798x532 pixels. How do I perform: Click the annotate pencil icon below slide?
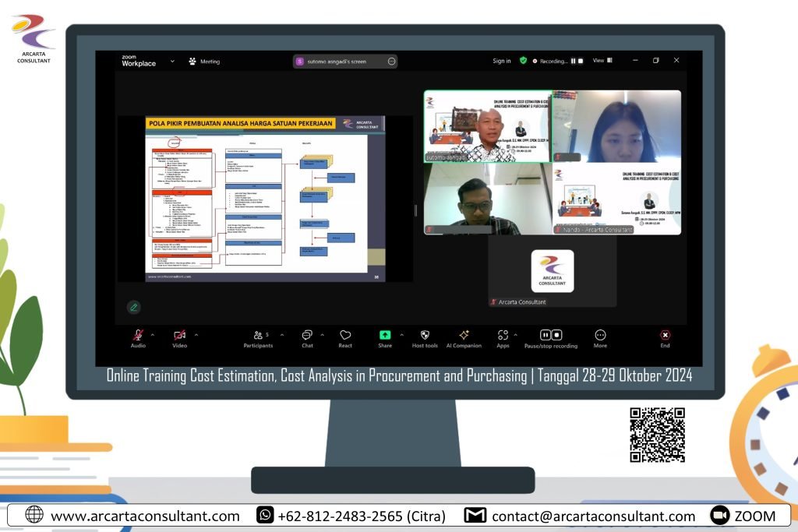point(134,307)
